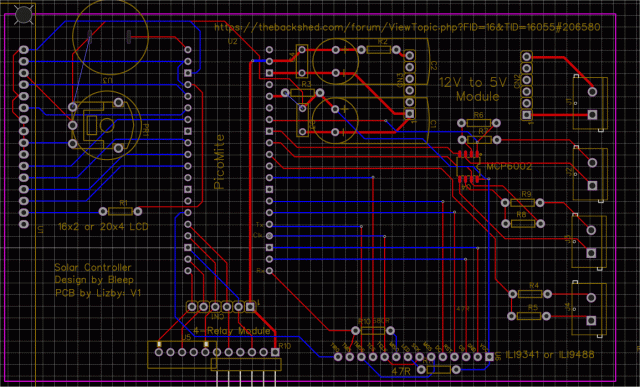Select resistor R1 near the LCD header

click(x=120, y=211)
